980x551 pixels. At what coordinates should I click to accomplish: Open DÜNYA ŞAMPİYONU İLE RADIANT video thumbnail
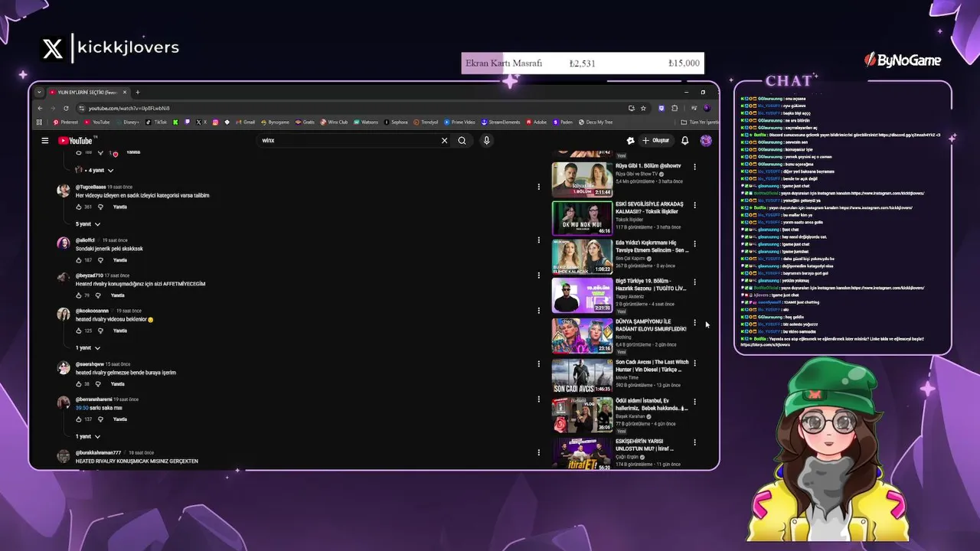583,335
